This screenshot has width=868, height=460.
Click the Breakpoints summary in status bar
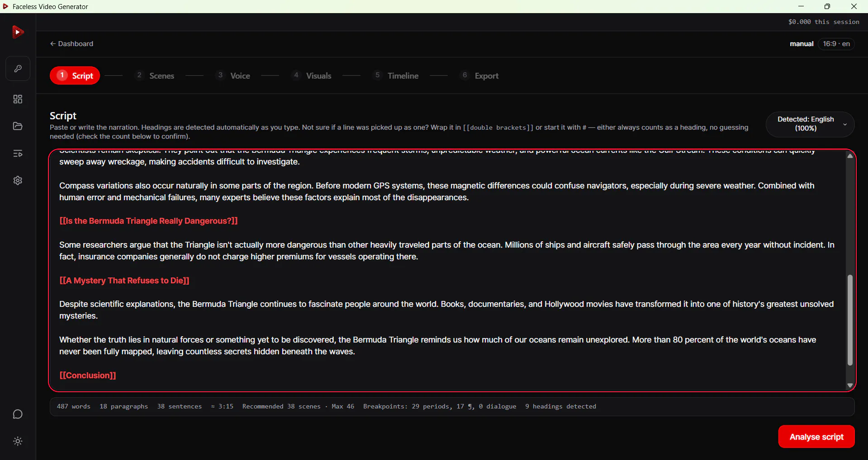coord(440,407)
